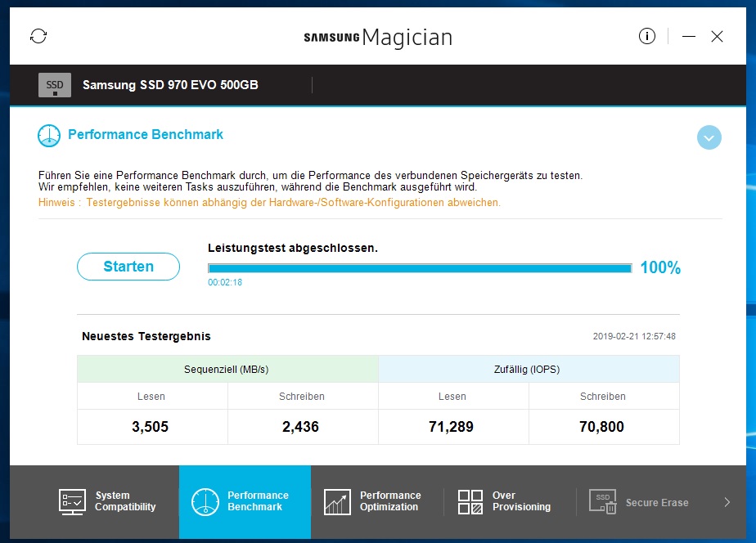Click sequential write value 2,436
Image resolution: width=756 pixels, height=543 pixels.
coord(300,426)
